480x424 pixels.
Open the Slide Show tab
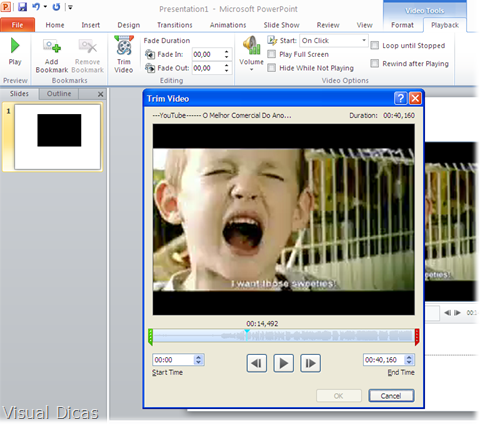[x=281, y=25]
